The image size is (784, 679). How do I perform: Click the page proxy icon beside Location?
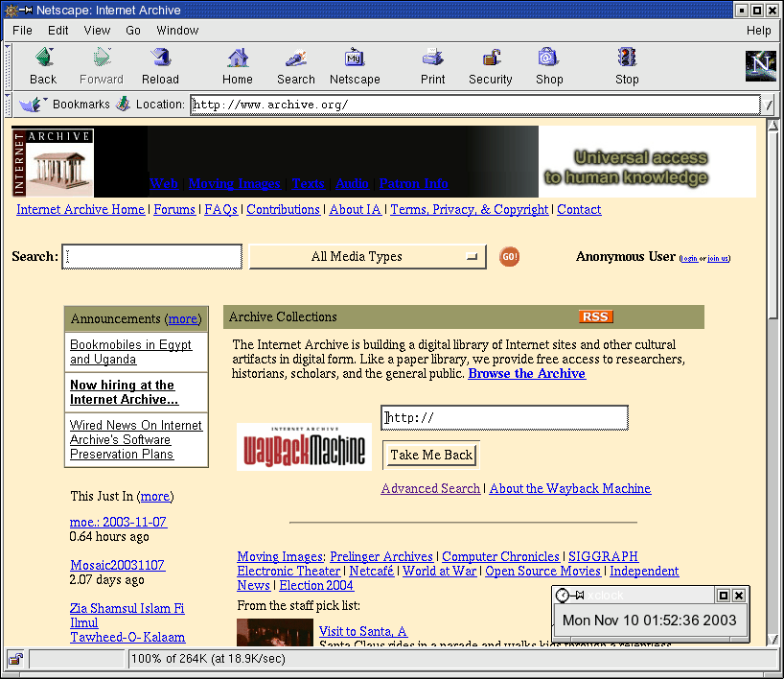[123, 104]
